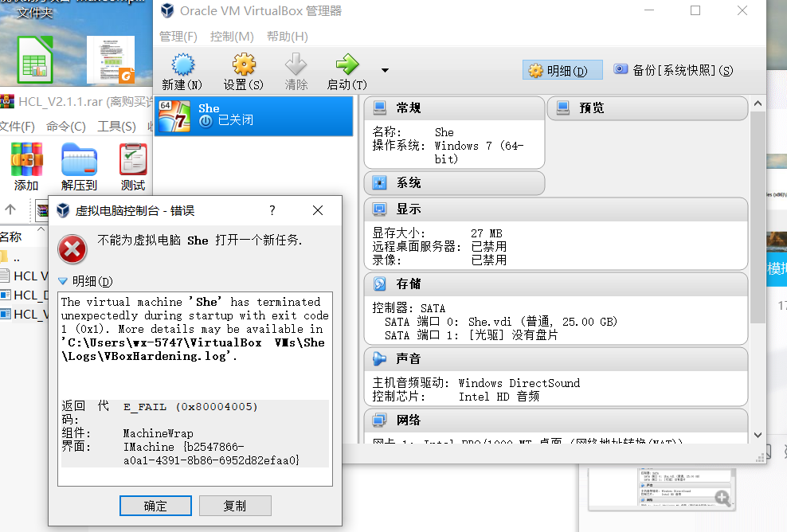Click the details pane vertical scrollbar thumb

(x=758, y=217)
